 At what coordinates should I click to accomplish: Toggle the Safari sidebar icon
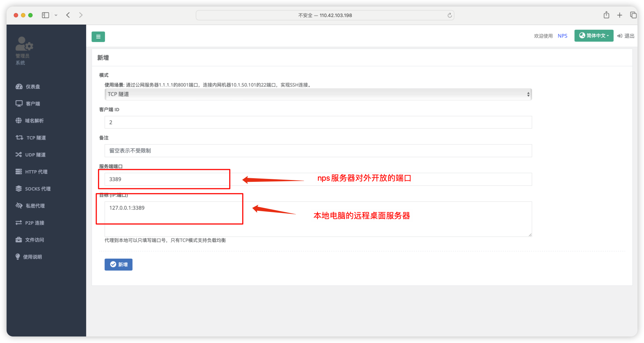[45, 15]
